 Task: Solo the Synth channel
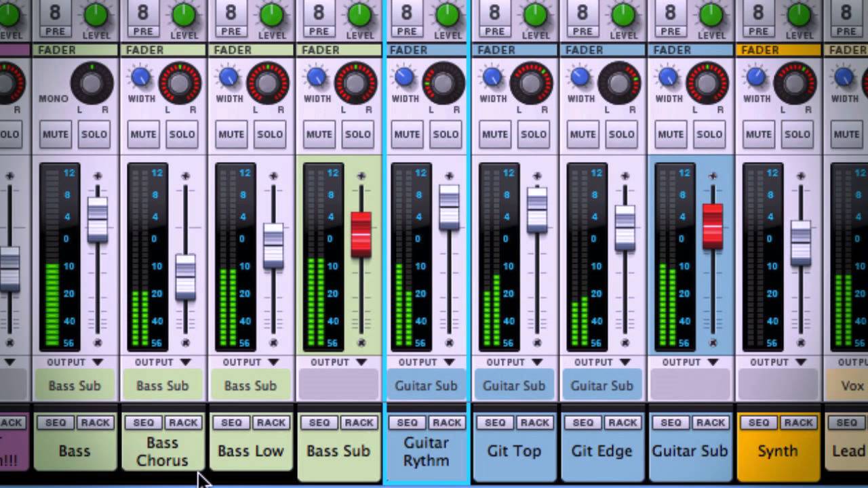(x=797, y=134)
